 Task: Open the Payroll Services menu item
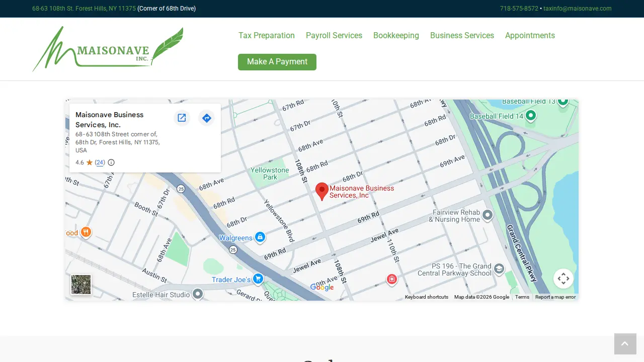click(334, 36)
